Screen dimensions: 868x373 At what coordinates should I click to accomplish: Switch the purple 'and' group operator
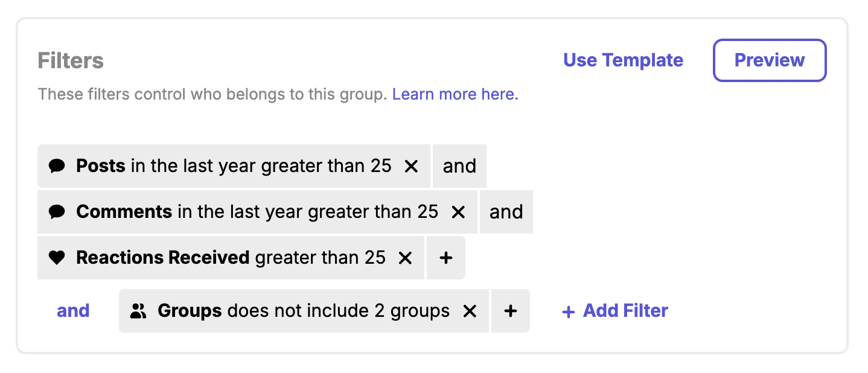pyautogui.click(x=73, y=311)
